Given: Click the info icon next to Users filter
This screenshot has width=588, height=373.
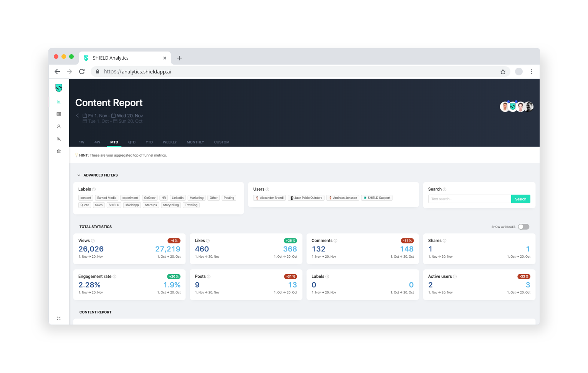Looking at the screenshot, I should (x=268, y=190).
